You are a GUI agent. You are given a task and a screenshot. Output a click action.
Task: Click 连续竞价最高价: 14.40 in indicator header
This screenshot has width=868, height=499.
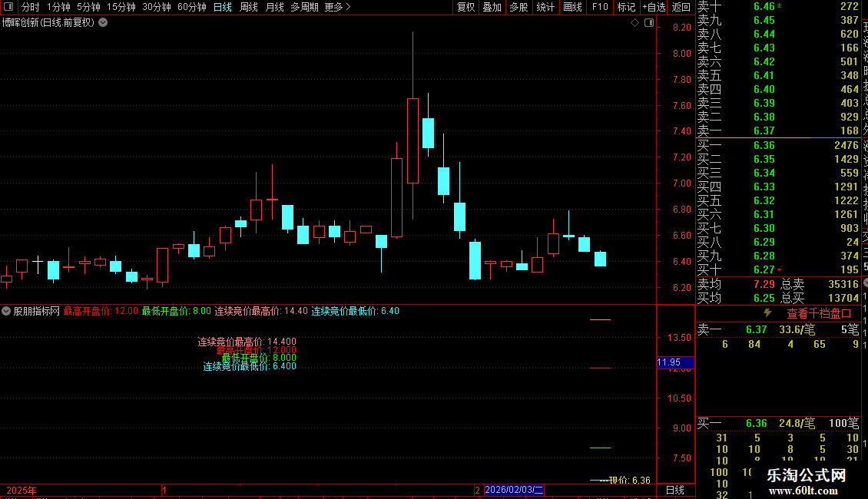point(261,311)
